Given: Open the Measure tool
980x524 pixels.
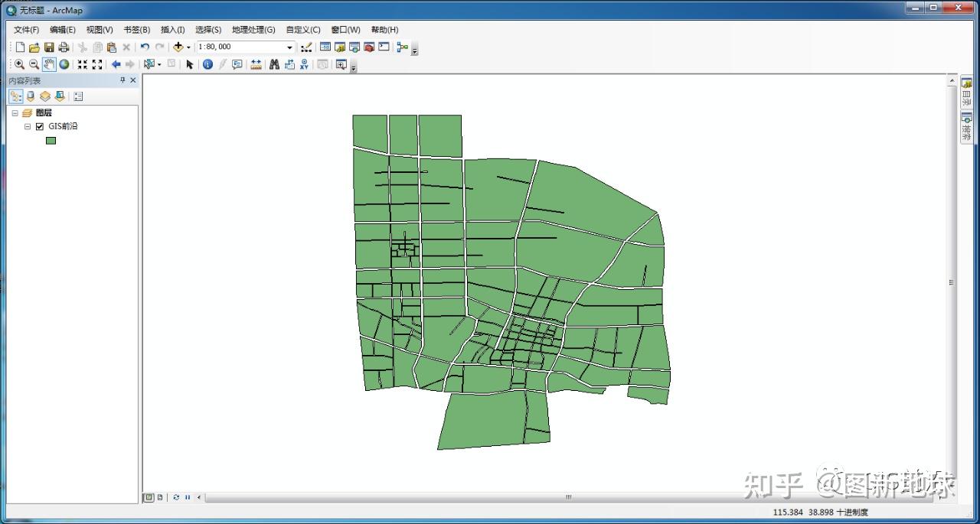Looking at the screenshot, I should [x=255, y=64].
